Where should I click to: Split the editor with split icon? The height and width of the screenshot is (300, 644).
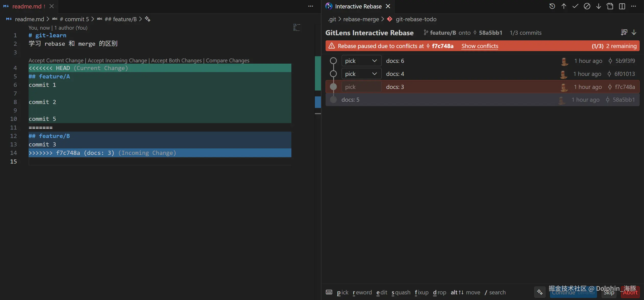[x=622, y=6]
